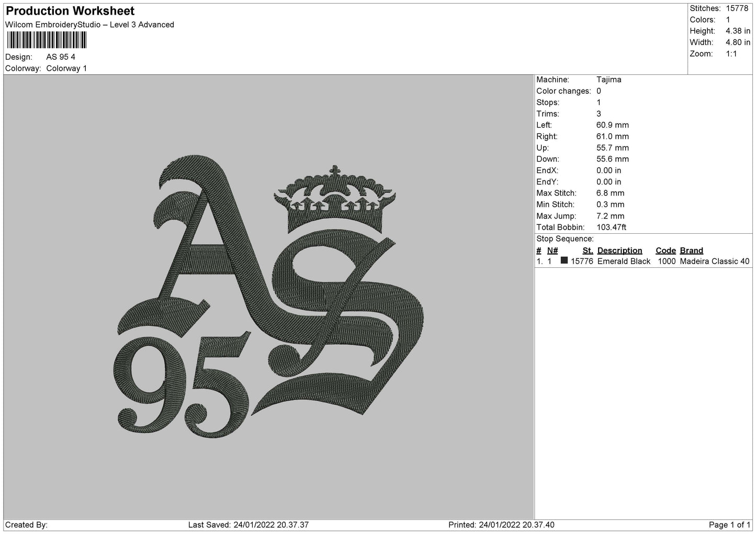
Task: Click the Machine value Tajima
Action: pyautogui.click(x=609, y=79)
